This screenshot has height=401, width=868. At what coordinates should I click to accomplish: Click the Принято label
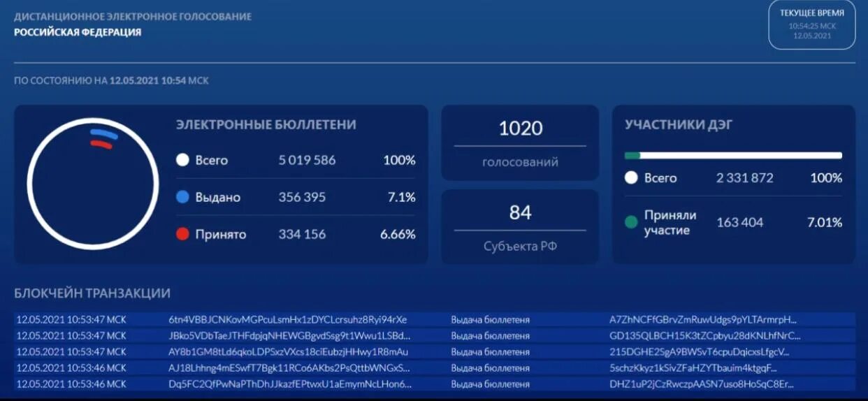click(221, 235)
